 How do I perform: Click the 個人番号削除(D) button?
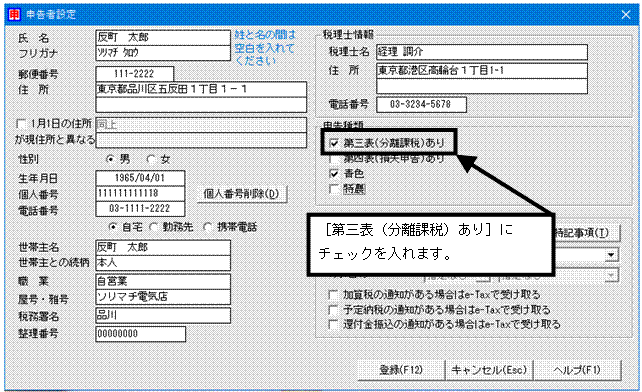pos(241,194)
